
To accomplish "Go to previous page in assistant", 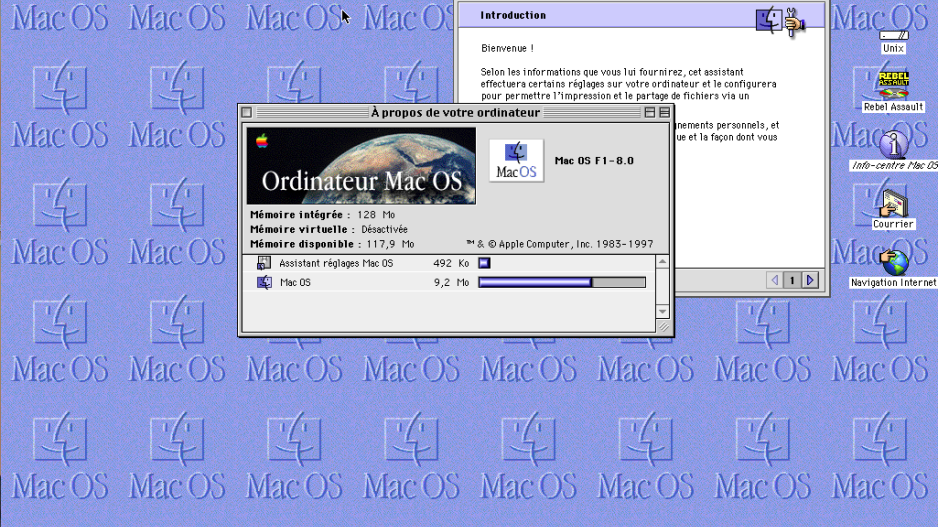I will pos(775,280).
